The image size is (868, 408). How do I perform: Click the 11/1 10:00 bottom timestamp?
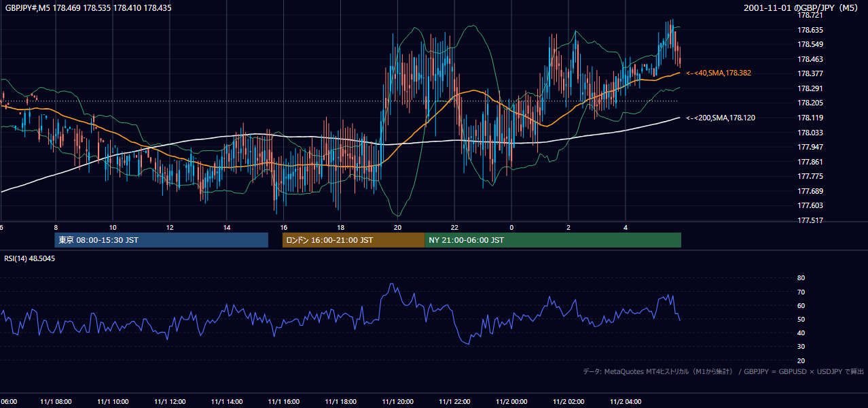(x=113, y=402)
